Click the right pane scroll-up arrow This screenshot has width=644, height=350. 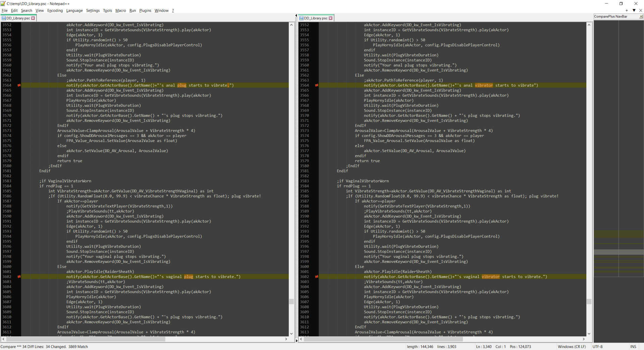pyautogui.click(x=589, y=25)
